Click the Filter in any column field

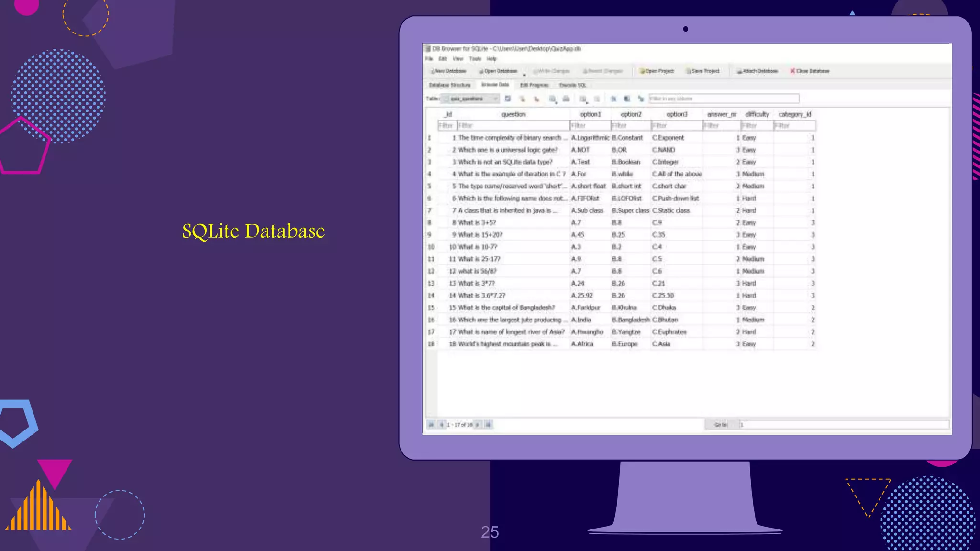coord(724,99)
